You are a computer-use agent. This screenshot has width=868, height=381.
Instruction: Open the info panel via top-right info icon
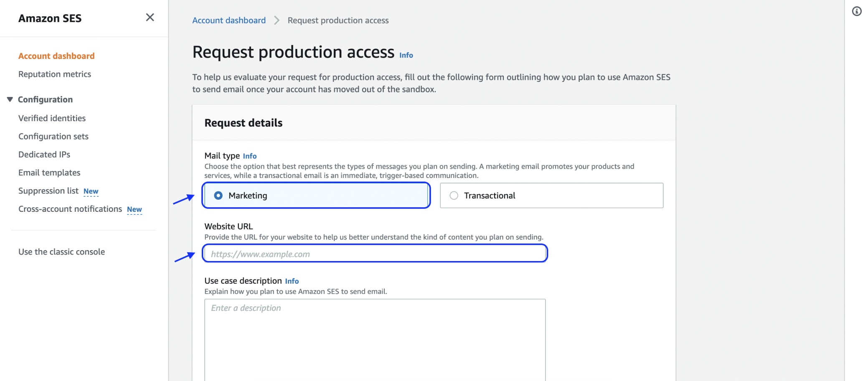(857, 12)
